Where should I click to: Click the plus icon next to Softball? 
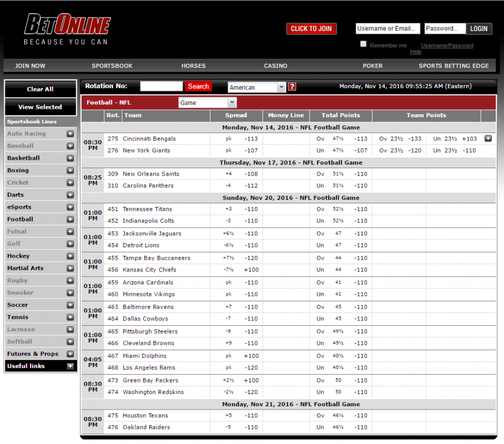click(70, 342)
